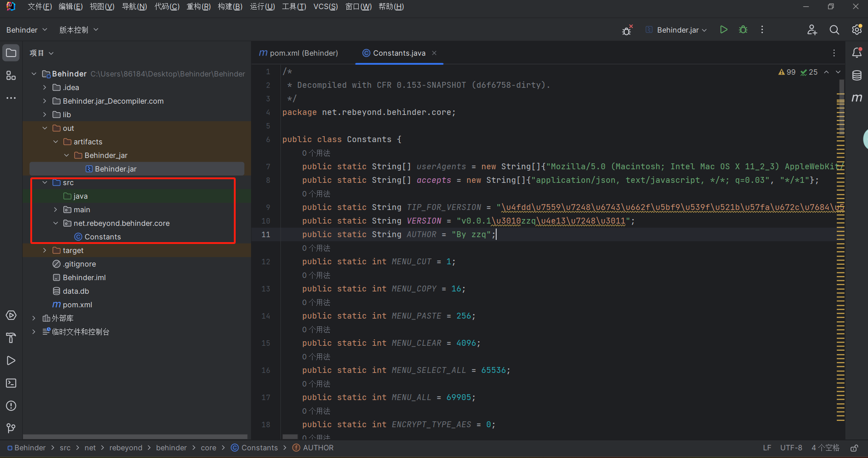The height and width of the screenshot is (458, 868).
Task: Expand 临时文件和控制台 node
Action: click(33, 332)
